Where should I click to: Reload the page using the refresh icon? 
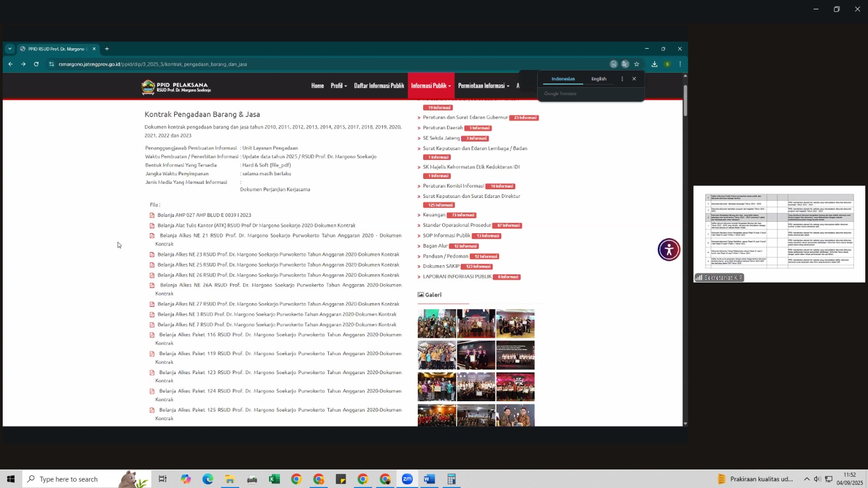pos(36,64)
